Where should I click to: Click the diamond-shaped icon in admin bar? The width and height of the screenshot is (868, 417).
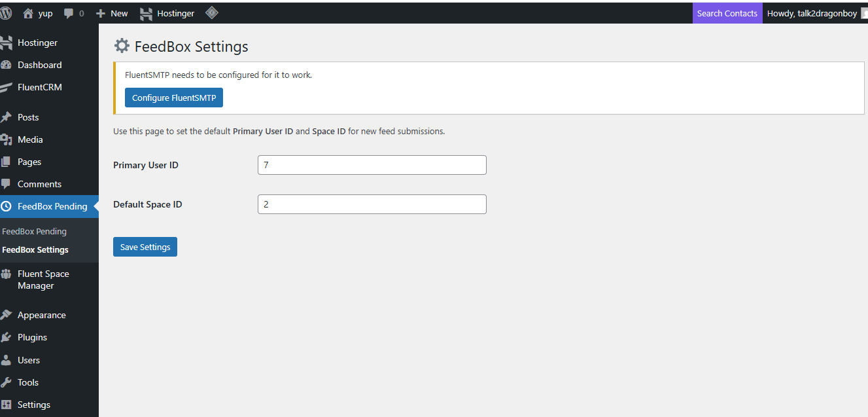(x=212, y=12)
